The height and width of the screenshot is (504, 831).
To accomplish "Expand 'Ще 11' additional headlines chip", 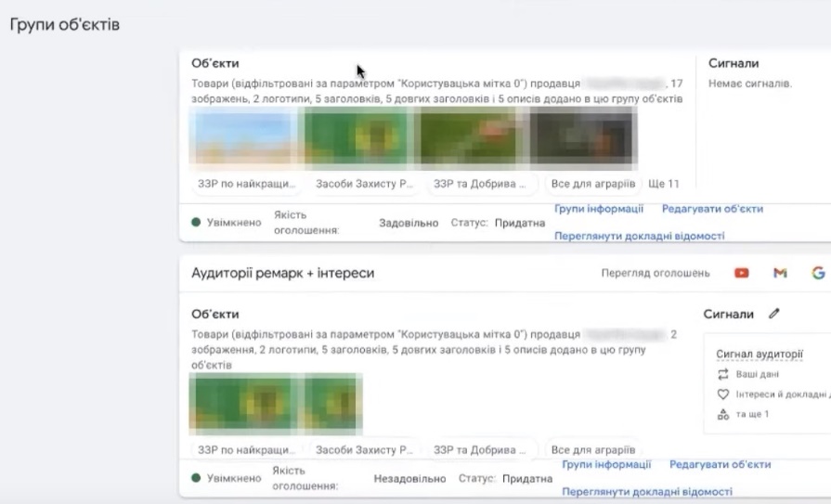I will (x=663, y=184).
